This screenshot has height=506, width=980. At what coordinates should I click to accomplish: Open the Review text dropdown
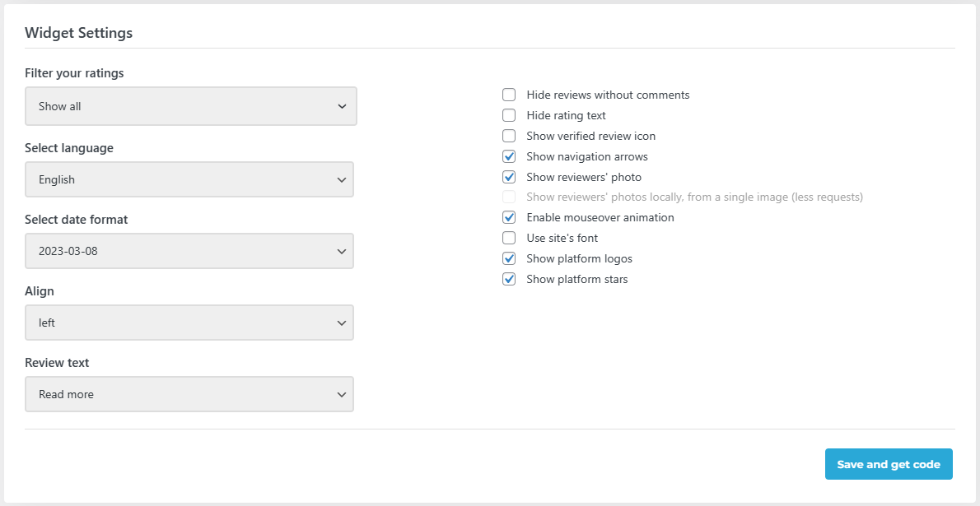(x=189, y=394)
